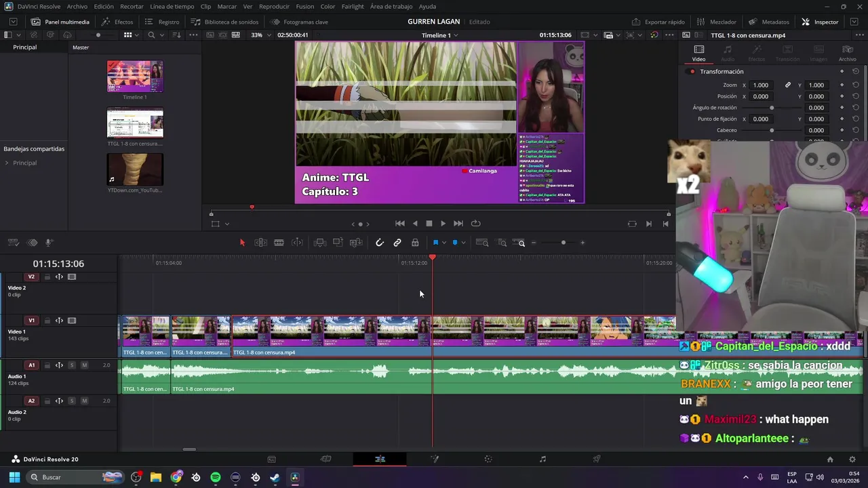The image size is (868, 488).
Task: Click the Full Extent Zoom icon
Action: (482, 243)
